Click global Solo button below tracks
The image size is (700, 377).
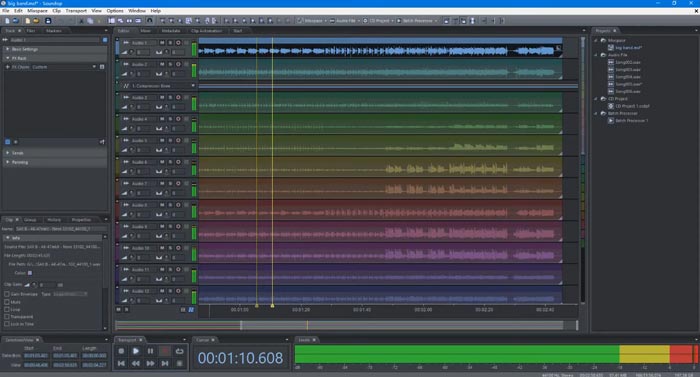tap(126, 309)
